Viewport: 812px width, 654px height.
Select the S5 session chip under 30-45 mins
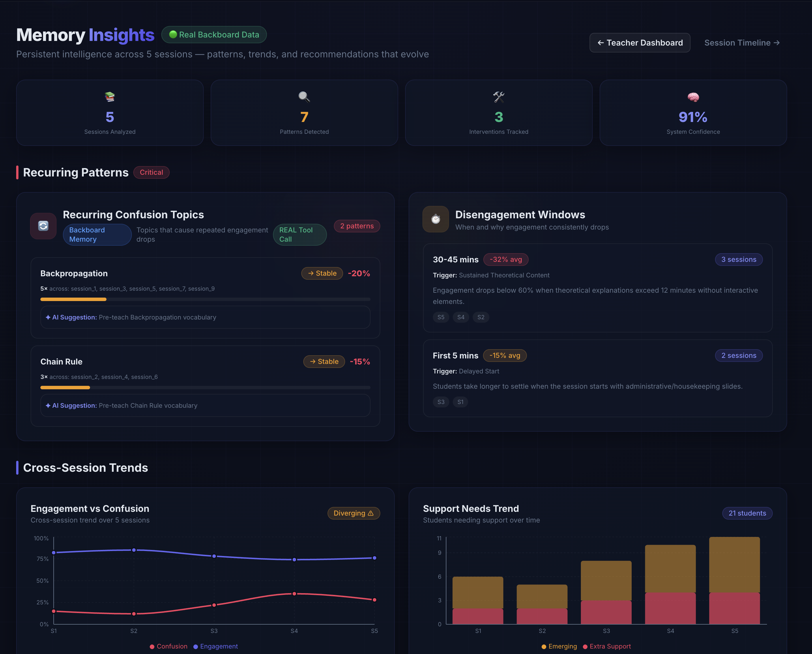440,317
